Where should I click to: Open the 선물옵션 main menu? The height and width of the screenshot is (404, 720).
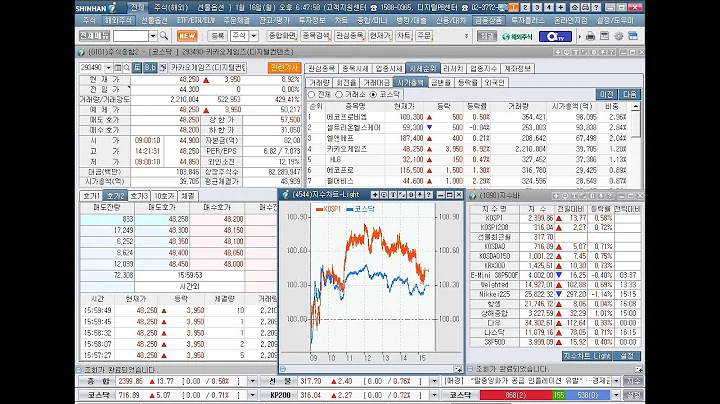click(154, 21)
